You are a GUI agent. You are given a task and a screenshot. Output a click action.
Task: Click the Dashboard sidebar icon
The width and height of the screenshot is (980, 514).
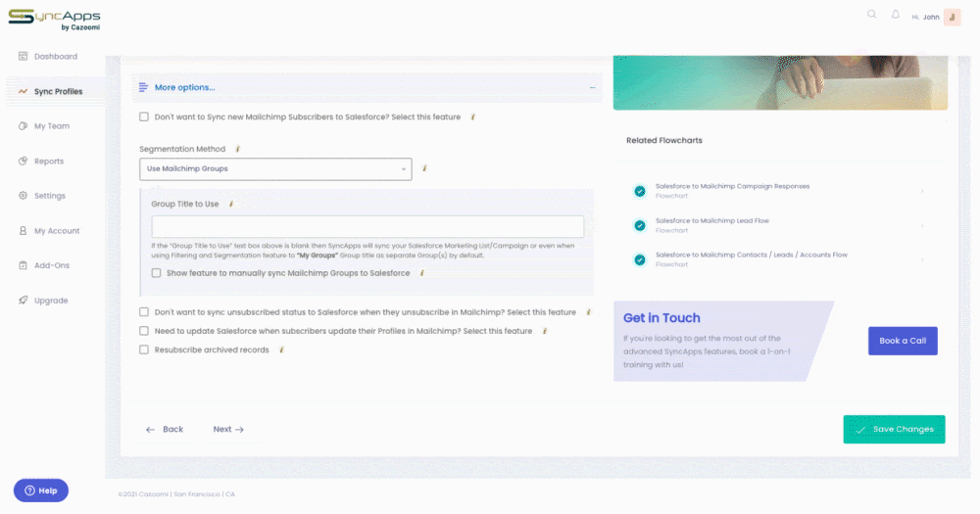(x=24, y=56)
